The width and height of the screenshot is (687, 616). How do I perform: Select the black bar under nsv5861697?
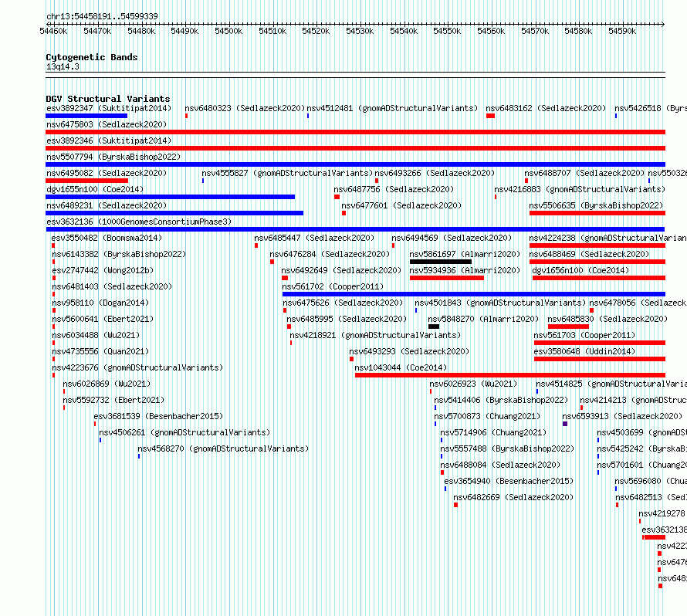[441, 262]
